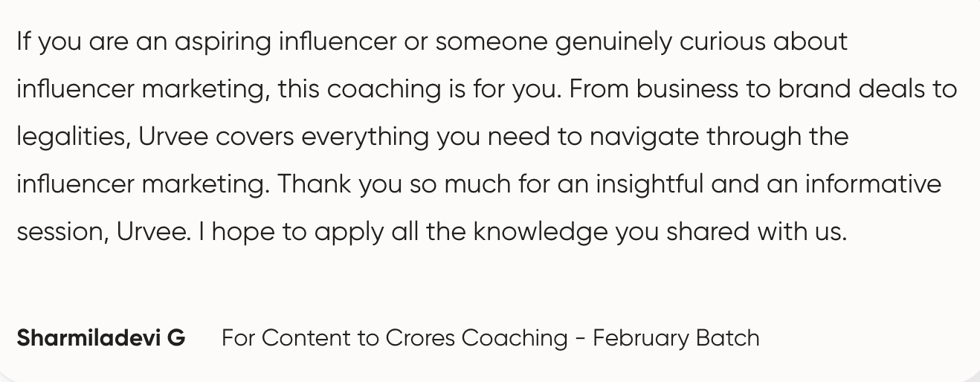
Task: Click the word 'knowledge' in the last line
Action: point(541,233)
